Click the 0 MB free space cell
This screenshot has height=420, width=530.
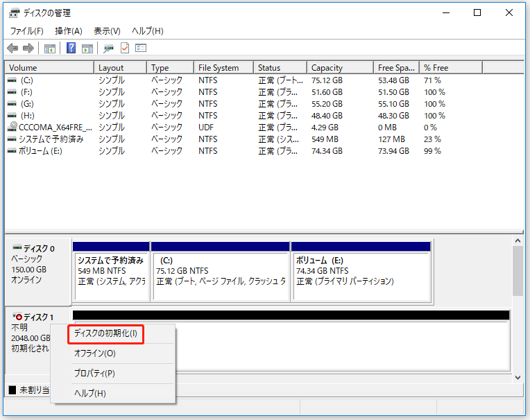tap(387, 128)
